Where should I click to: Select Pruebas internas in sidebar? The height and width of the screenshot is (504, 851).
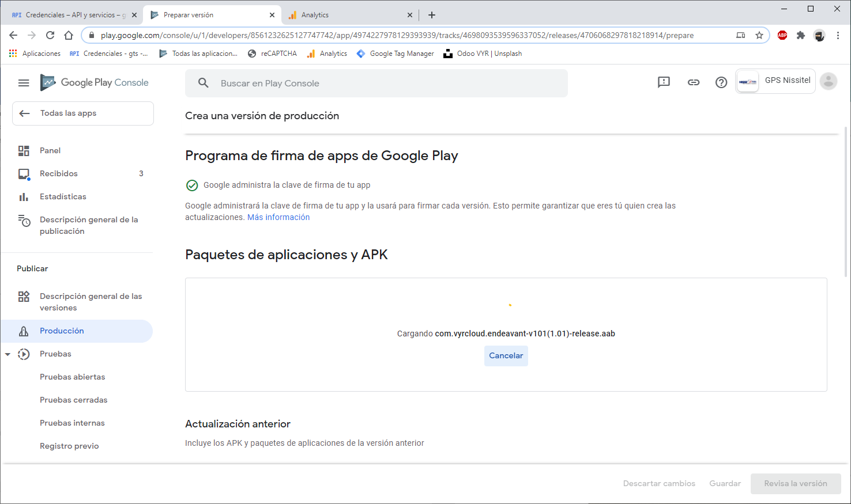click(72, 423)
